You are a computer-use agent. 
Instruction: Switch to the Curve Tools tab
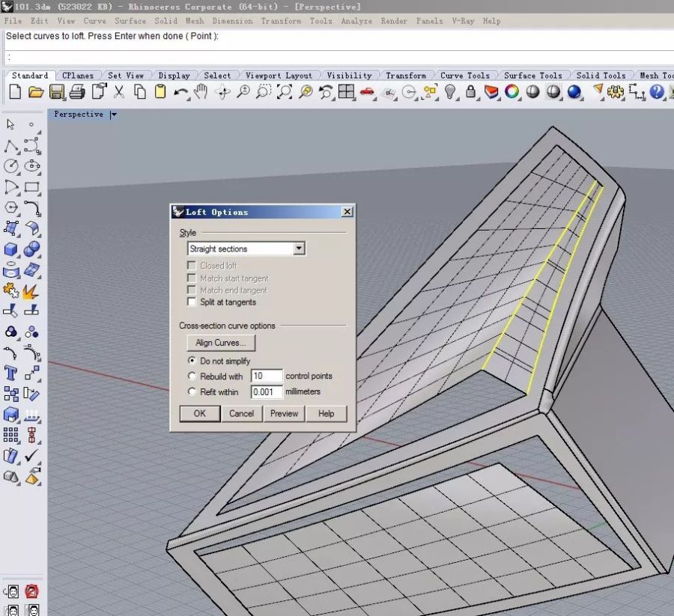[464, 76]
